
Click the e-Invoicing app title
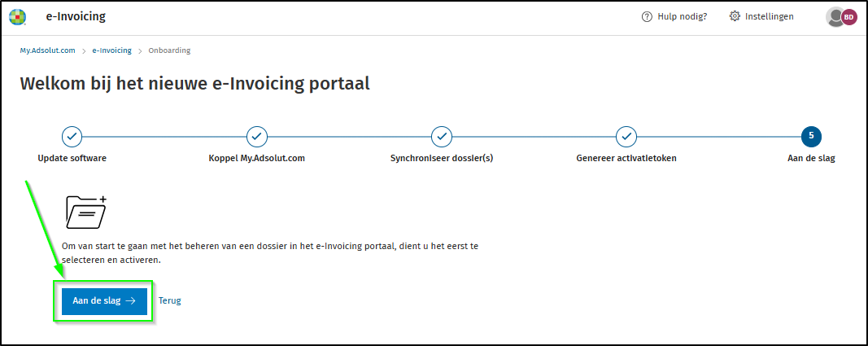pyautogui.click(x=81, y=16)
